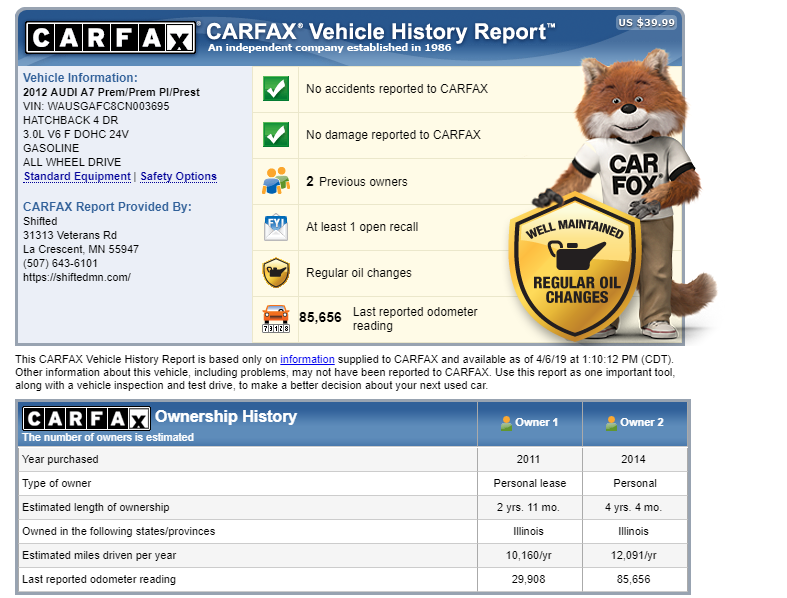Click the CARFAX Vehicle History Report title
Image resolution: width=787 pixels, height=598 pixels.
(x=380, y=31)
